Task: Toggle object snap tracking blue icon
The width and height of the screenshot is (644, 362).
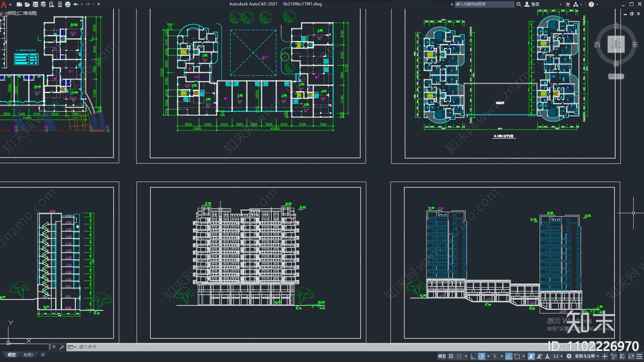Action: (x=509, y=356)
